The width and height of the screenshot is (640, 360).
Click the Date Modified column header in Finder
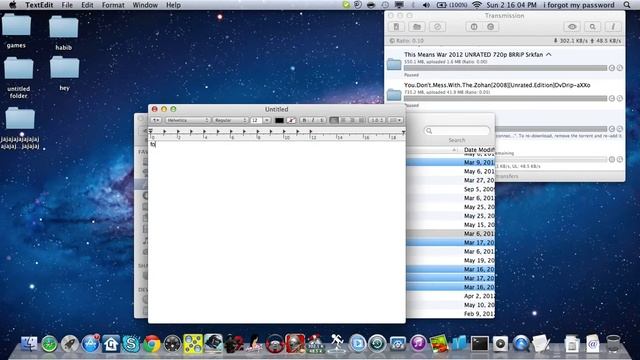coord(479,150)
